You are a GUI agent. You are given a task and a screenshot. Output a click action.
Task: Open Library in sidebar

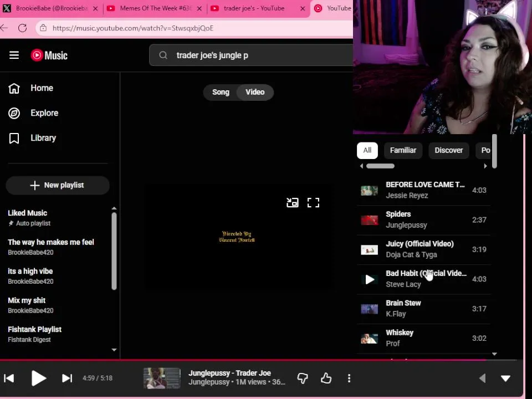pos(32,138)
